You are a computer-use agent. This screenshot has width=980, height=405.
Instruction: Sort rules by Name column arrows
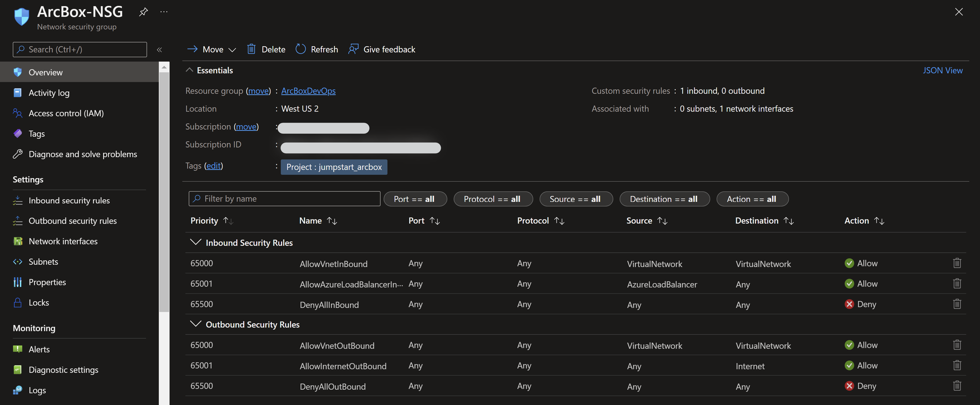coord(332,221)
